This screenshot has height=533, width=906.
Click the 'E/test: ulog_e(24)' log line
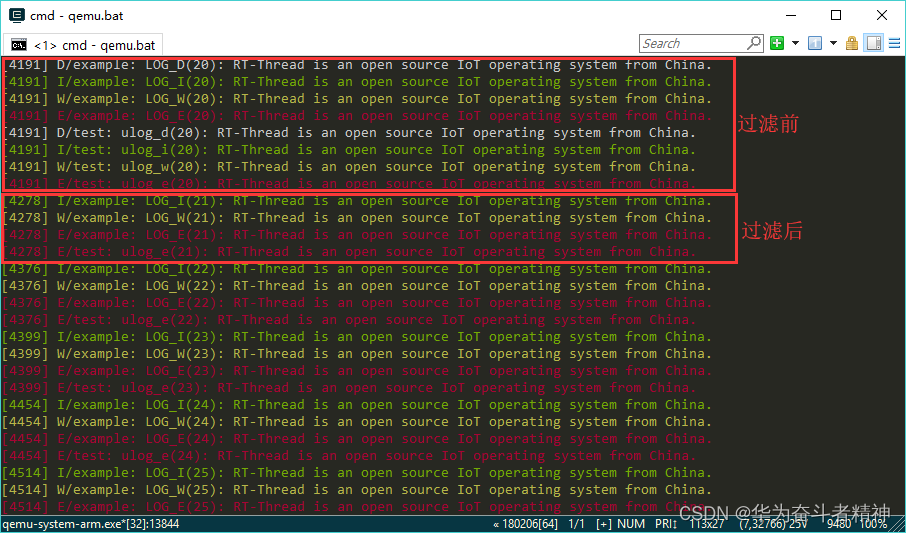(348, 456)
